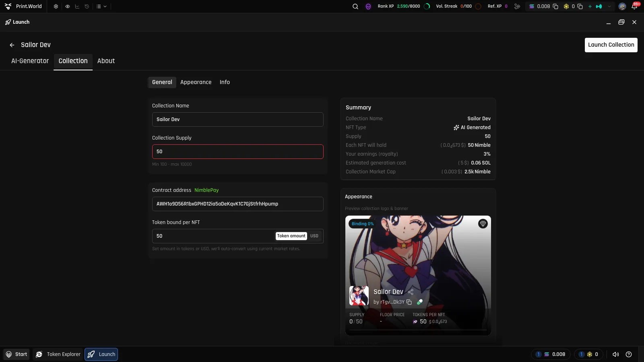Open the About tab
Screen dimensions: 644x362
[106, 61]
